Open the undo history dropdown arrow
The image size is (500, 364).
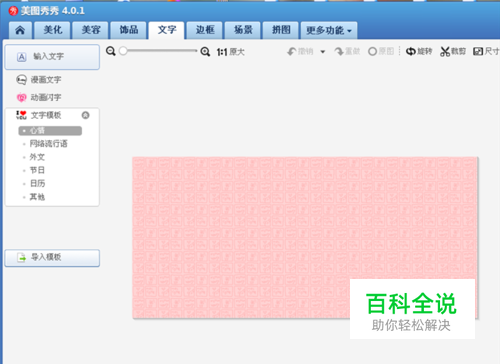(322, 52)
